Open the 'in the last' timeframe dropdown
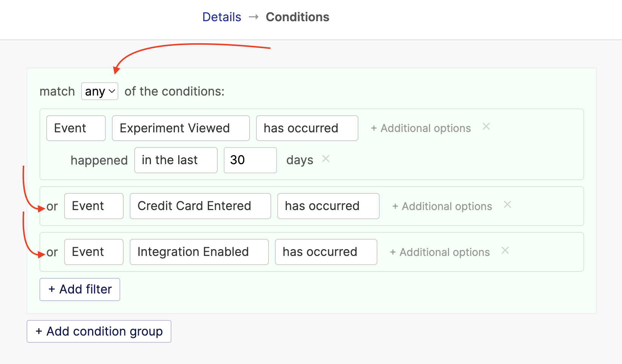This screenshot has width=622, height=364. coord(176,160)
